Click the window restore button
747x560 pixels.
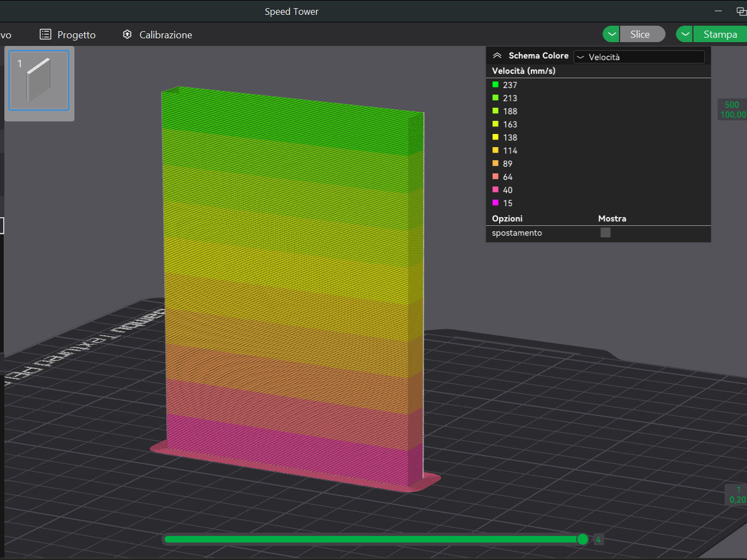[741, 11]
